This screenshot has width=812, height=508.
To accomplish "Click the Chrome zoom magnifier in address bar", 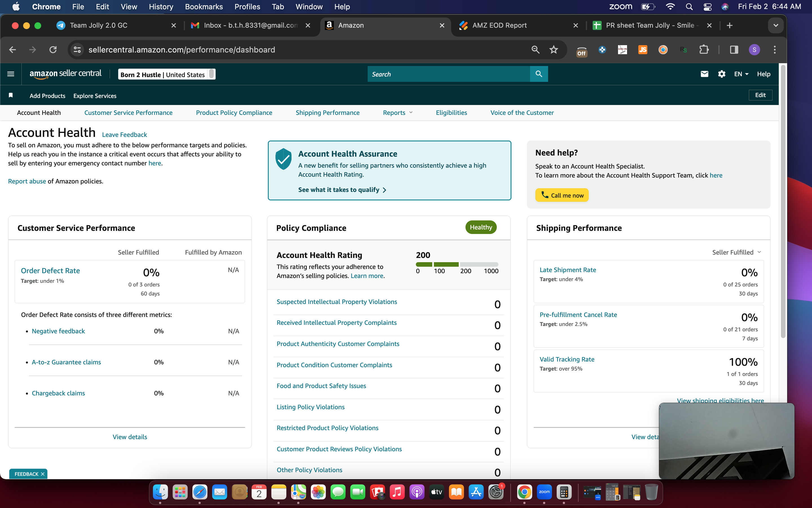I will (535, 50).
